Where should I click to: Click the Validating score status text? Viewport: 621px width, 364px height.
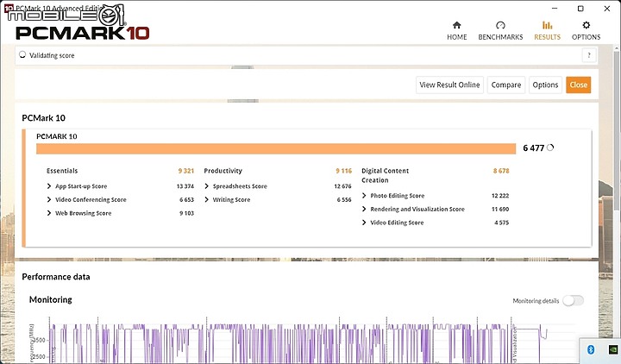pyautogui.click(x=52, y=55)
